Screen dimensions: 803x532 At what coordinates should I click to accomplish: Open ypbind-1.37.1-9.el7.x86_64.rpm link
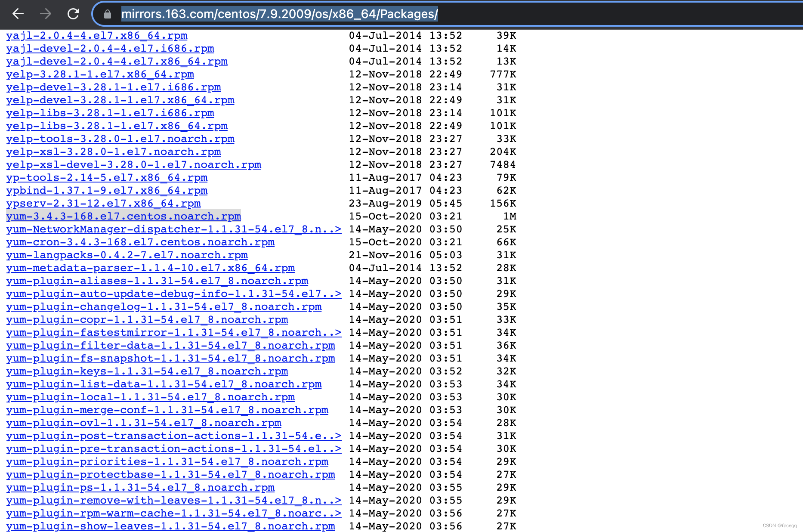[x=107, y=191]
